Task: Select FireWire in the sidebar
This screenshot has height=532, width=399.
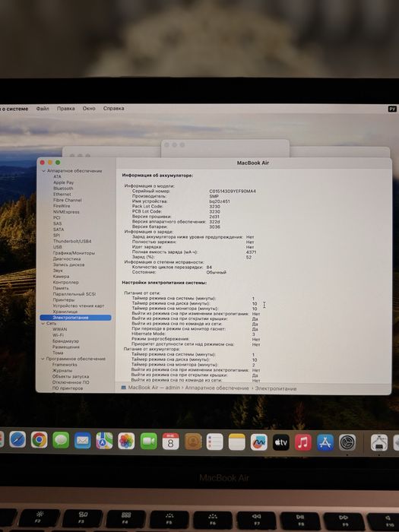Action: click(x=62, y=206)
